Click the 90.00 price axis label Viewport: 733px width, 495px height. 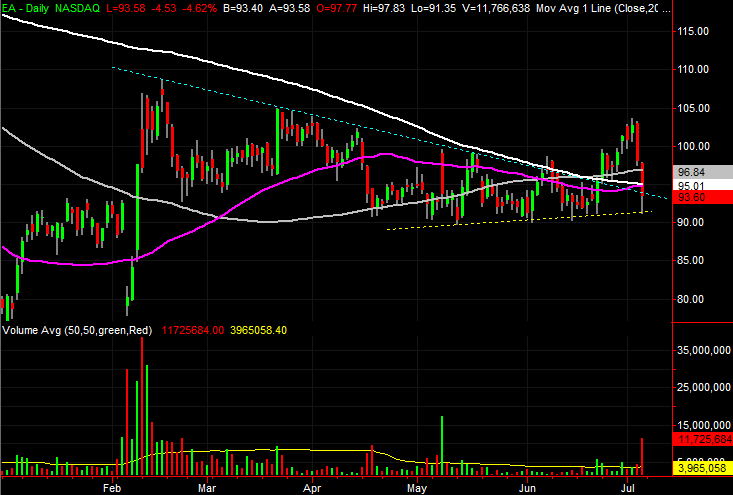coord(690,222)
